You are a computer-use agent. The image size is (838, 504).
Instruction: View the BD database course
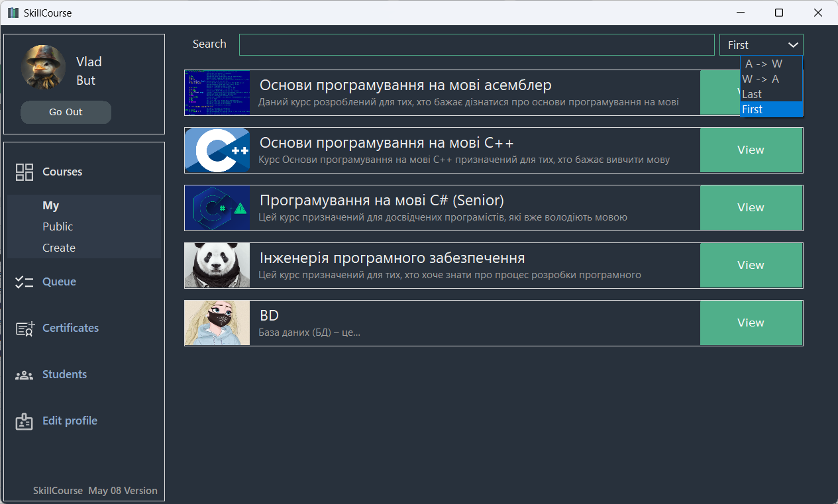(751, 323)
